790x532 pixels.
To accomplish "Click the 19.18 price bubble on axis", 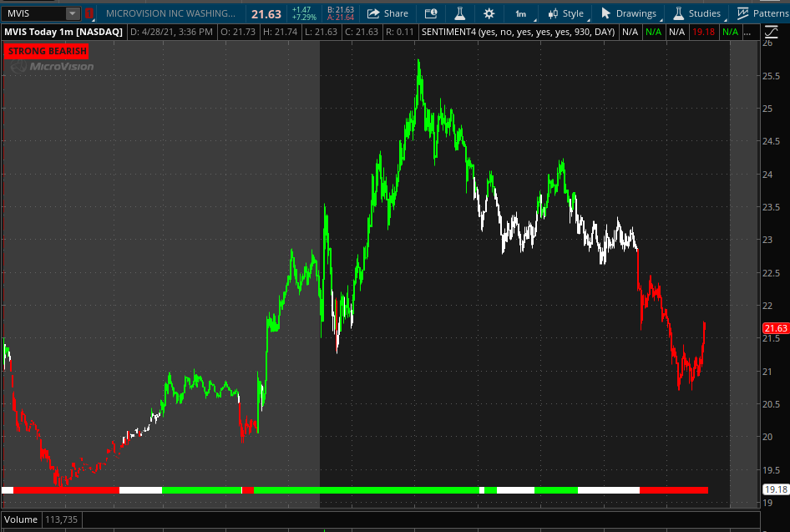I will point(776,489).
